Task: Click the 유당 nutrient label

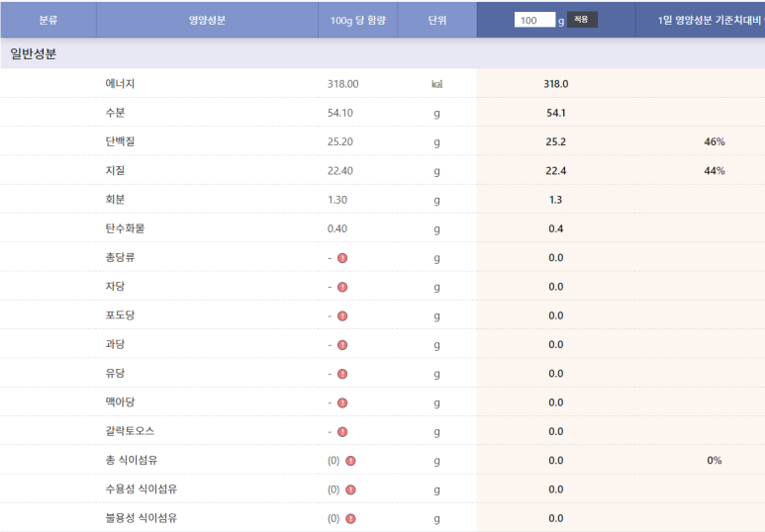Action: (115, 373)
